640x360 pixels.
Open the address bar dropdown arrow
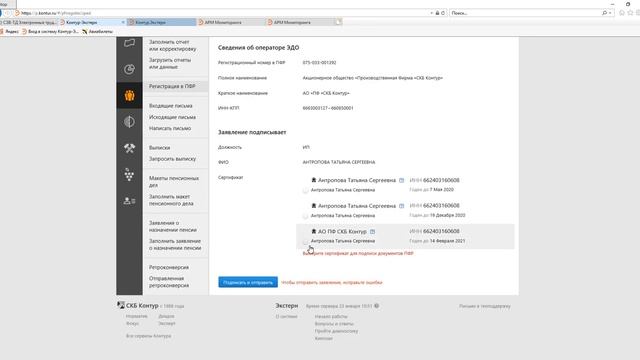click(x=431, y=13)
